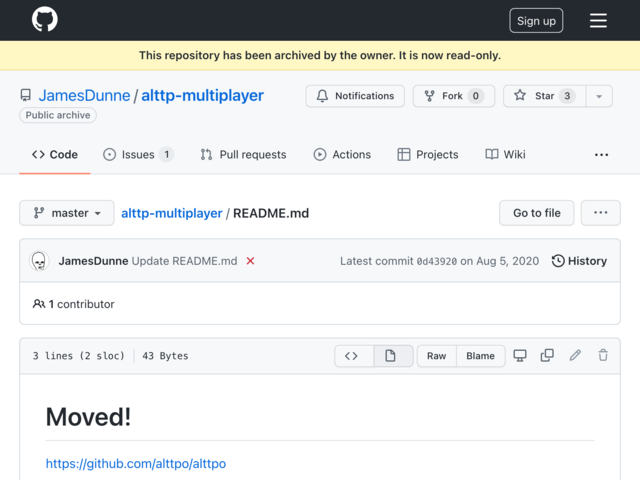Open the file History link
The width and height of the screenshot is (640, 480).
pos(579,261)
